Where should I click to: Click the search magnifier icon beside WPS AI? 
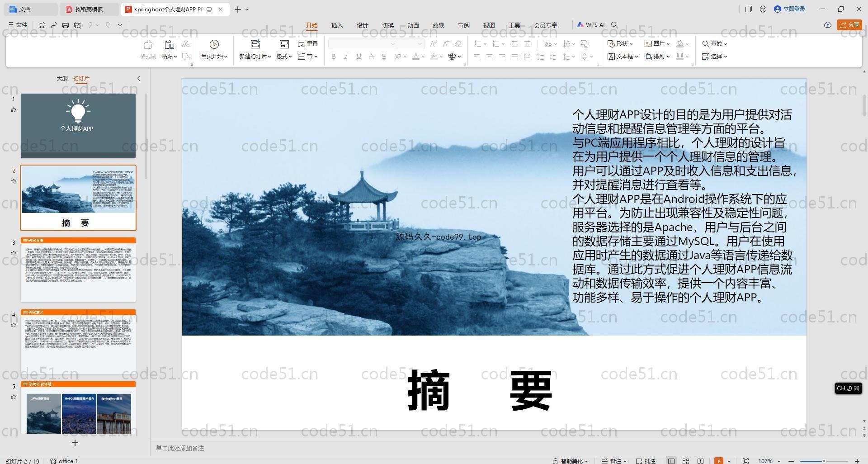tap(614, 25)
